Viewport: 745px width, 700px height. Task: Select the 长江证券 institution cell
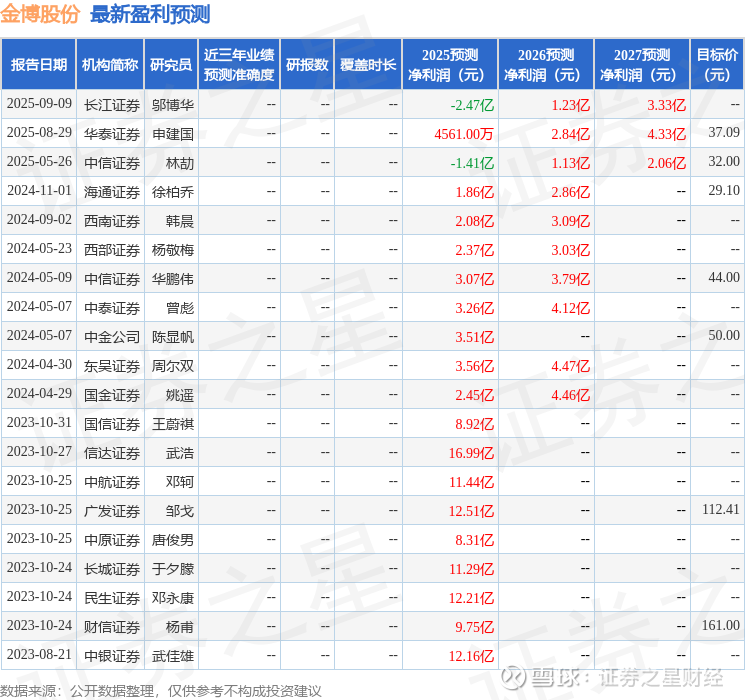click(112, 105)
